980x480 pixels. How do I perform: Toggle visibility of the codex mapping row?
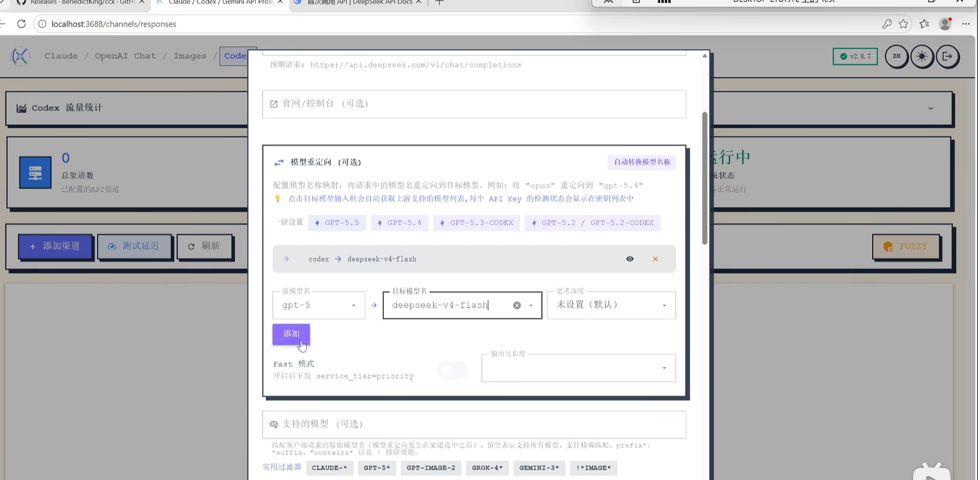click(630, 259)
